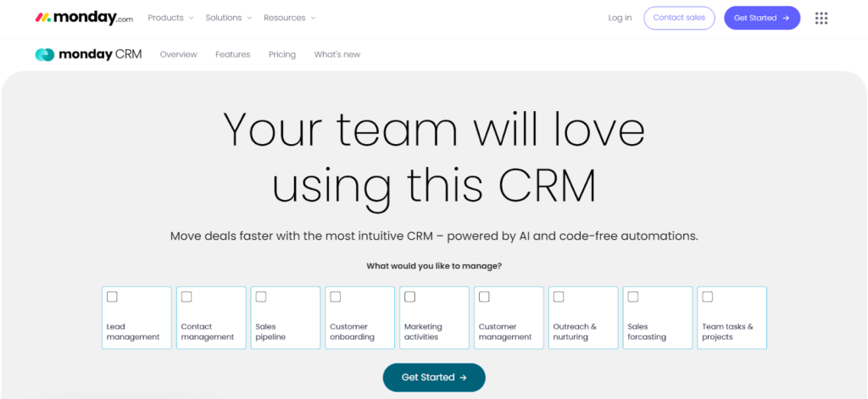The width and height of the screenshot is (868, 399).
Task: Expand the Resources dropdown
Action: pos(289,18)
